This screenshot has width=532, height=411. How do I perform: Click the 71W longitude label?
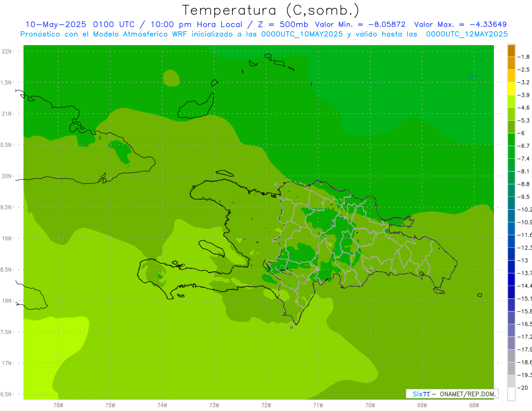click(318, 405)
